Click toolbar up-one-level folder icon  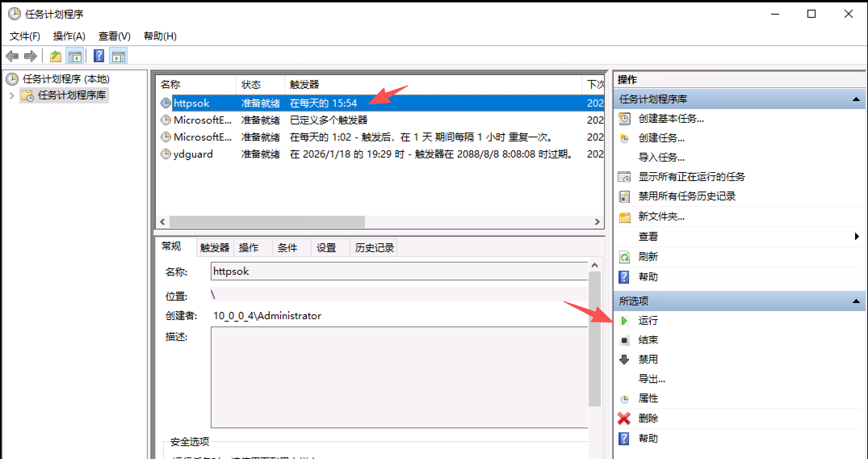55,56
